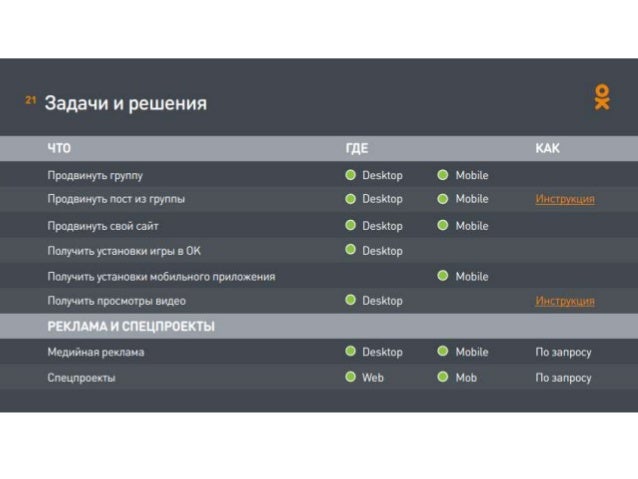The image size is (638, 479).
Task: Click the orange Odnoklassniki logo
Action: [x=601, y=97]
